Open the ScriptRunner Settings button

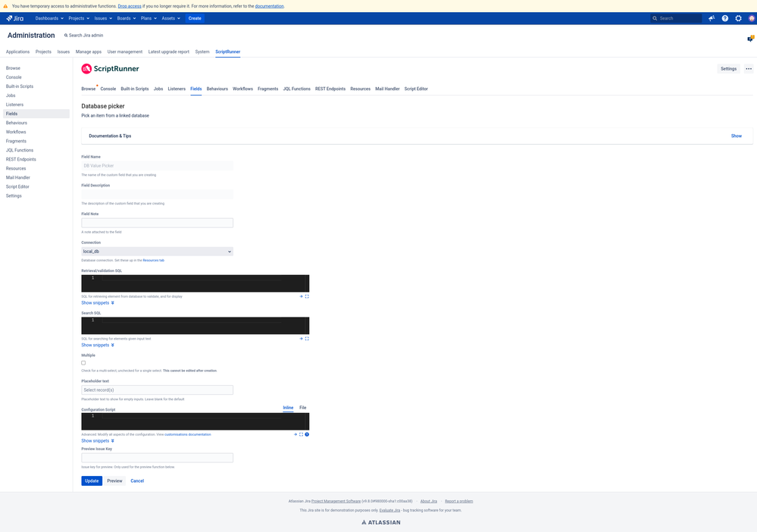click(728, 69)
